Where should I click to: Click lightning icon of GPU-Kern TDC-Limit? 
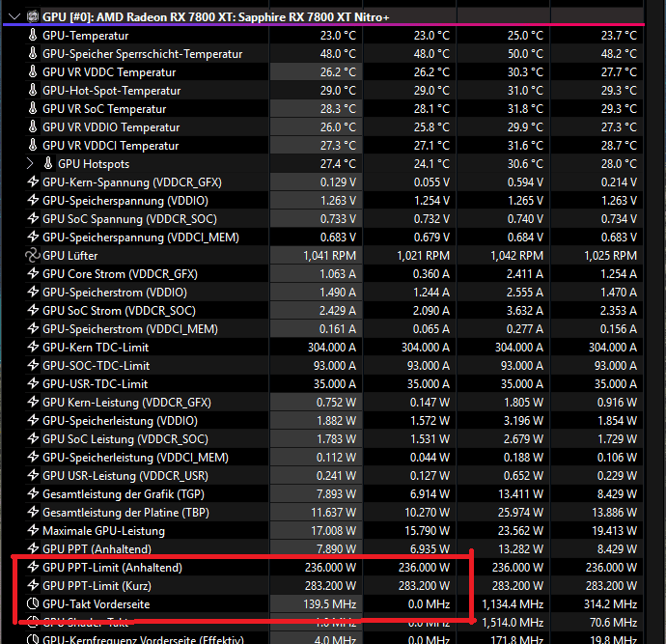coord(33,347)
